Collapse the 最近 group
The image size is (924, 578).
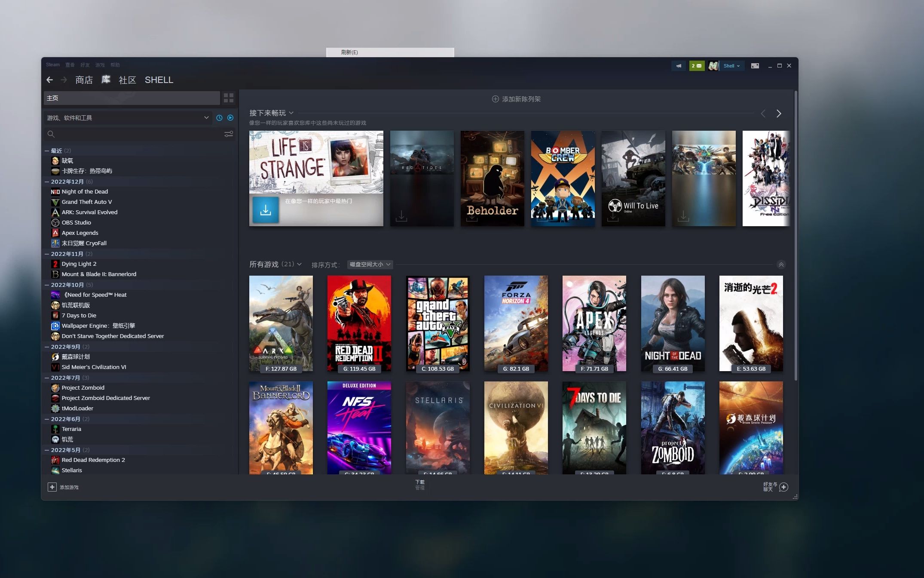(x=47, y=151)
